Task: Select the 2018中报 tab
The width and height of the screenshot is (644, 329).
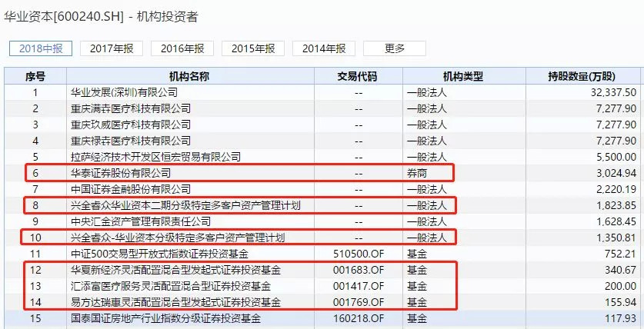Action: click(41, 48)
